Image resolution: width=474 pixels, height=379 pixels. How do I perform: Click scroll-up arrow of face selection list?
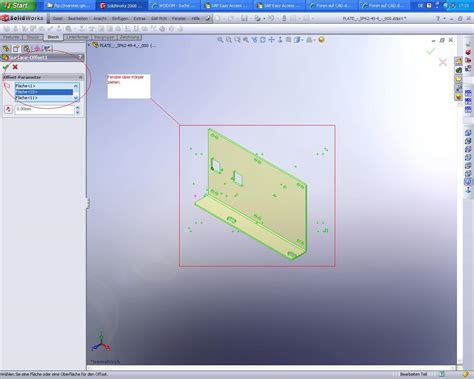(76, 86)
